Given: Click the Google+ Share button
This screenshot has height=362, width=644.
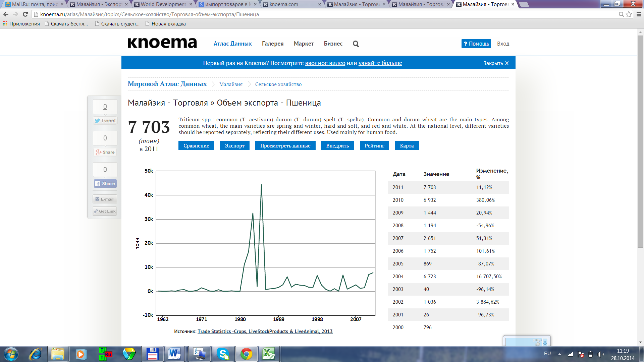Looking at the screenshot, I should point(105,152).
